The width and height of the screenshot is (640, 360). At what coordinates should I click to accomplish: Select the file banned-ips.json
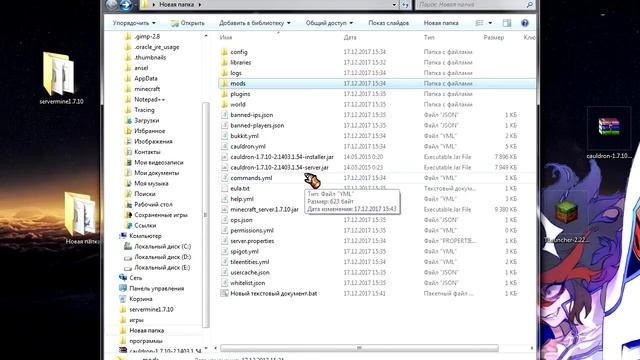251,115
